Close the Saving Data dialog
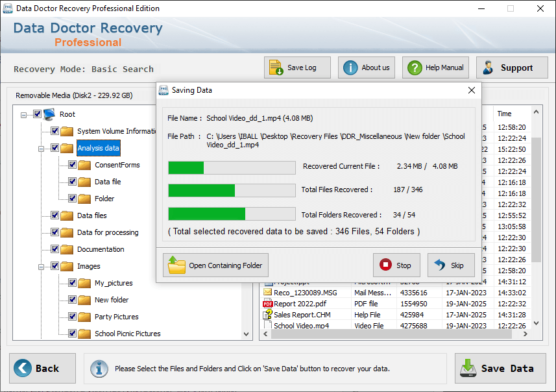Image resolution: width=556 pixels, height=392 pixels. click(471, 90)
